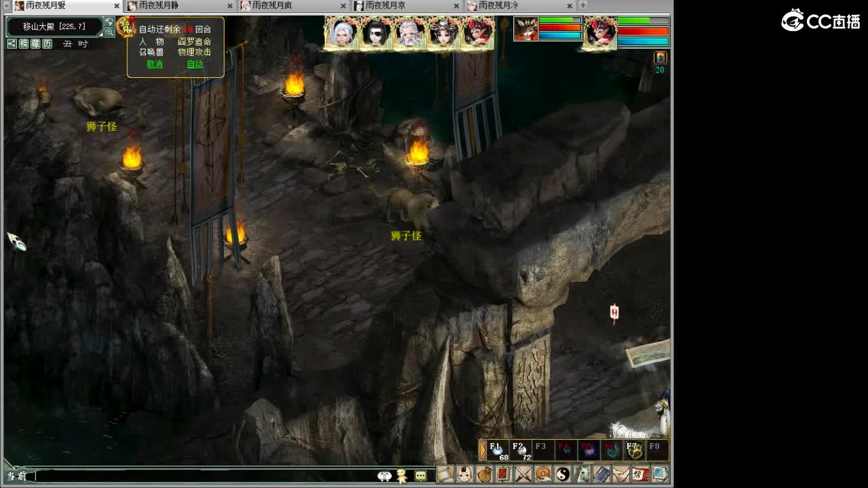Open the hand holding gold coin icon

[543, 474]
